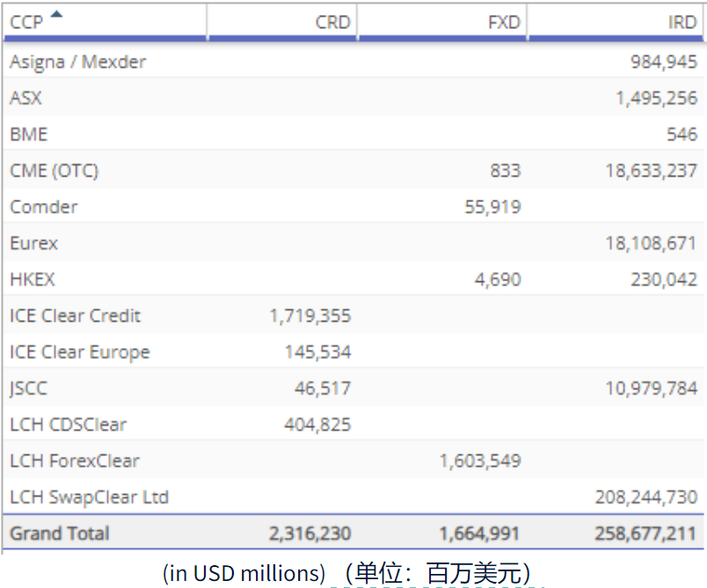Select the Asigna / Mexder row label
This screenshot has height=588, width=707.
pos(78,62)
